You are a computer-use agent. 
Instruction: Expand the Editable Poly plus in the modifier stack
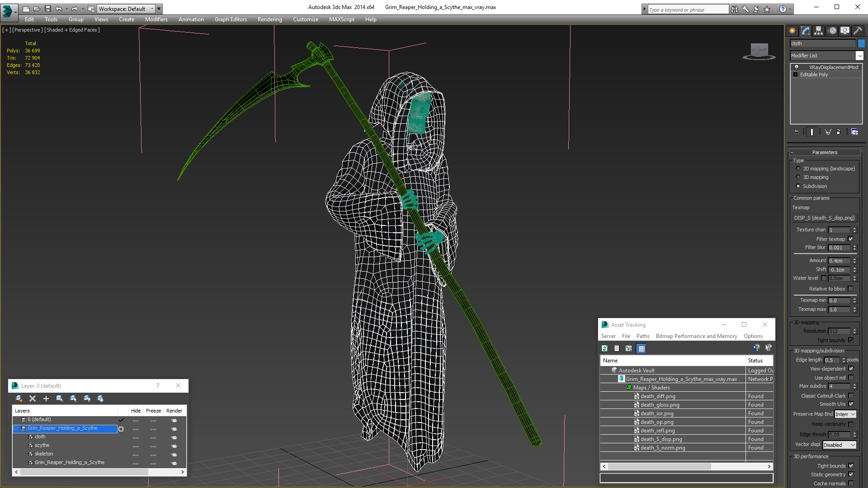pos(796,75)
